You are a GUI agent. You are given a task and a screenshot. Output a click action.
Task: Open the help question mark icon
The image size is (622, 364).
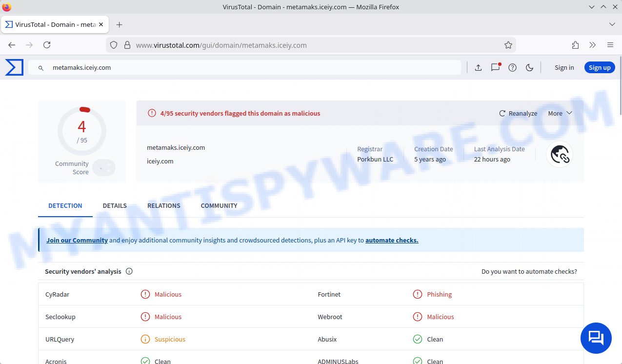coord(512,68)
